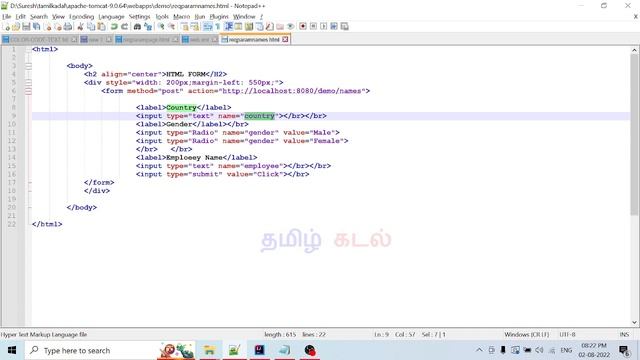Expand hidden system tray icons chevron
The image size is (640, 360).
click(479, 350)
